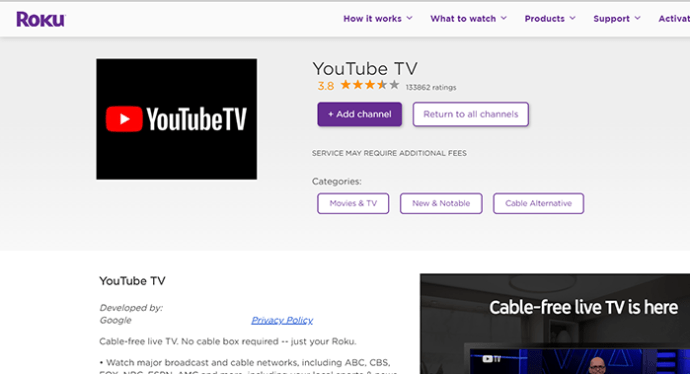Click the Roku logo
The image size is (690, 374).
coord(40,19)
